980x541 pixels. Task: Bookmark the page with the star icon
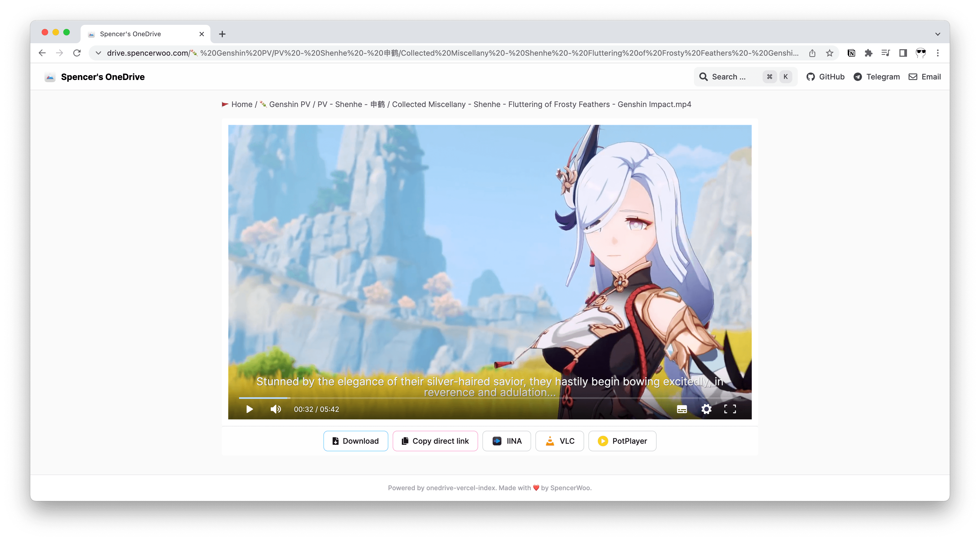(830, 53)
